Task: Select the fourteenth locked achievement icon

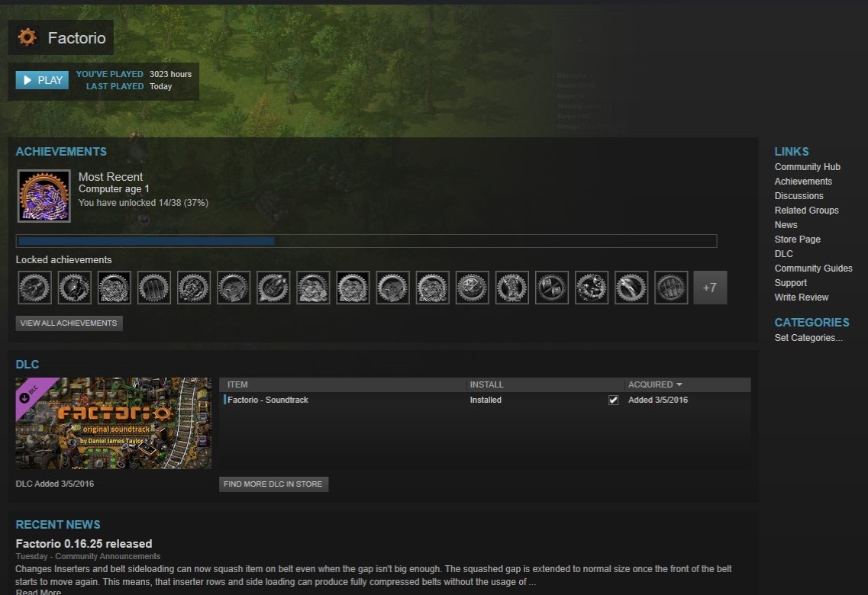Action: point(552,288)
